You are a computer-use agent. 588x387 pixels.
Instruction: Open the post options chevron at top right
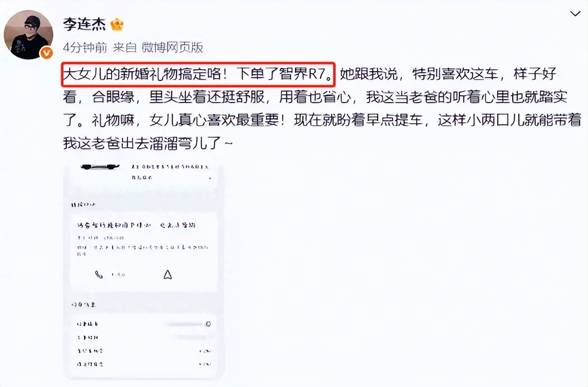tap(574, 15)
